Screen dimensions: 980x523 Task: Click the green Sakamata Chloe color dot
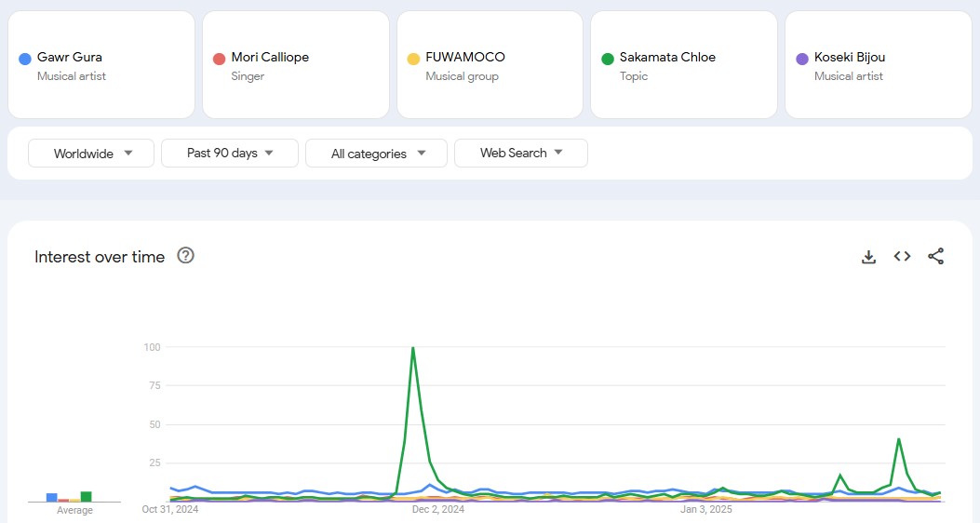click(x=608, y=59)
